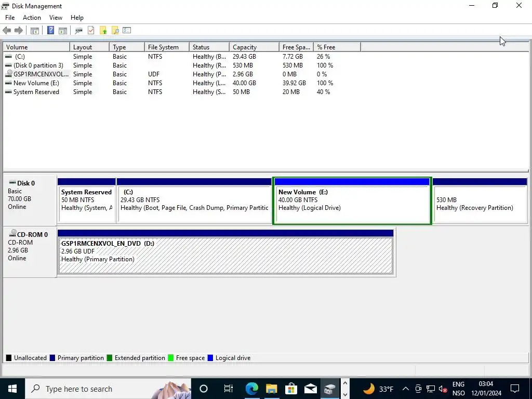Click the CD-ROM 0 label panel
532x399 pixels.
click(x=30, y=252)
